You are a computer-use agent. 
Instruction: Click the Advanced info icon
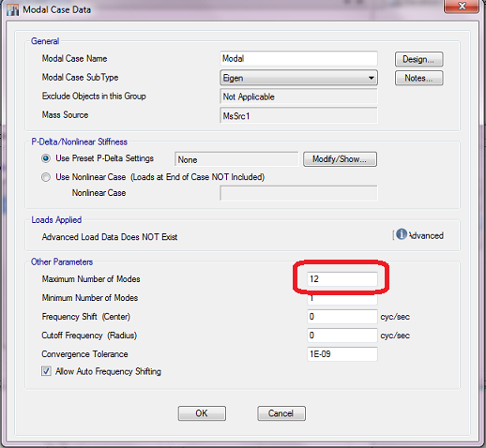point(402,234)
